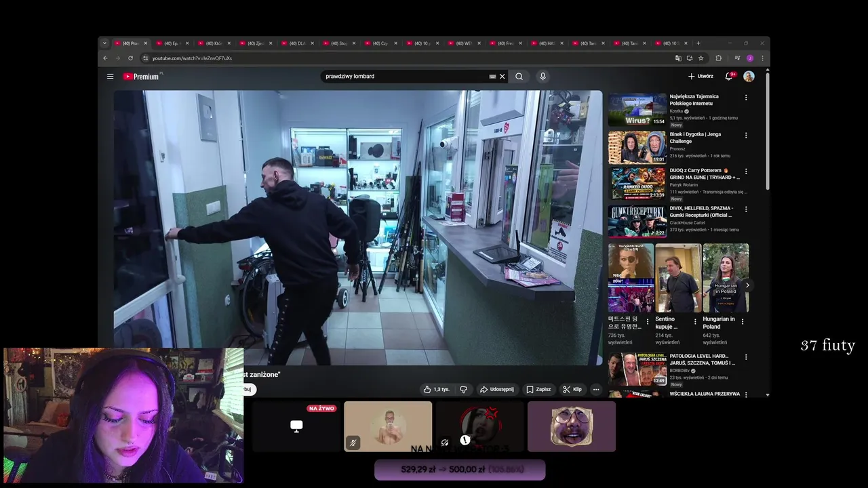Click the scrollbar down arrow
This screenshot has width=868, height=488.
click(768, 394)
